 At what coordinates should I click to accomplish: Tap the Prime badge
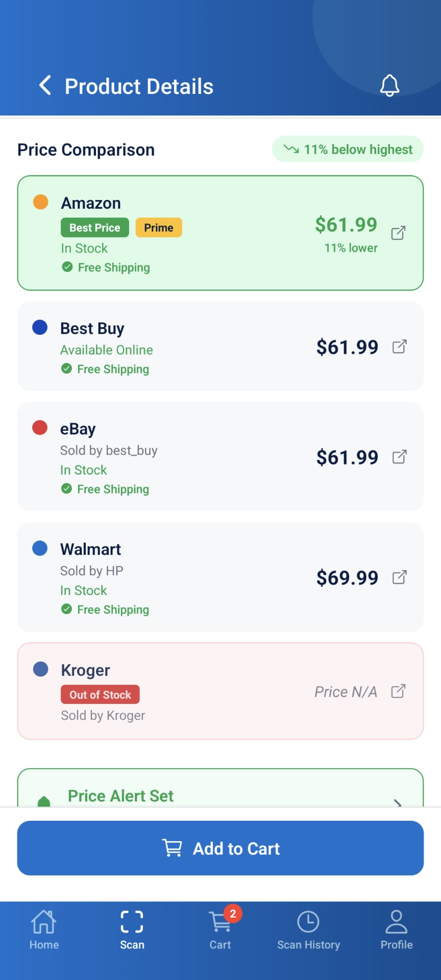point(159,228)
